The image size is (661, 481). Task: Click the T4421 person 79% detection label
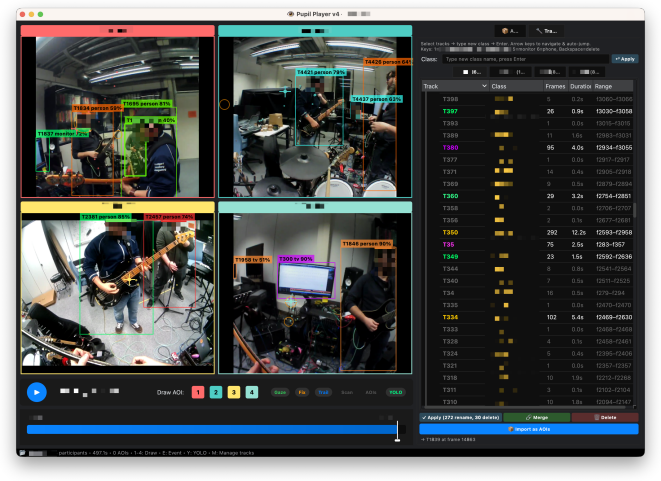pos(321,73)
